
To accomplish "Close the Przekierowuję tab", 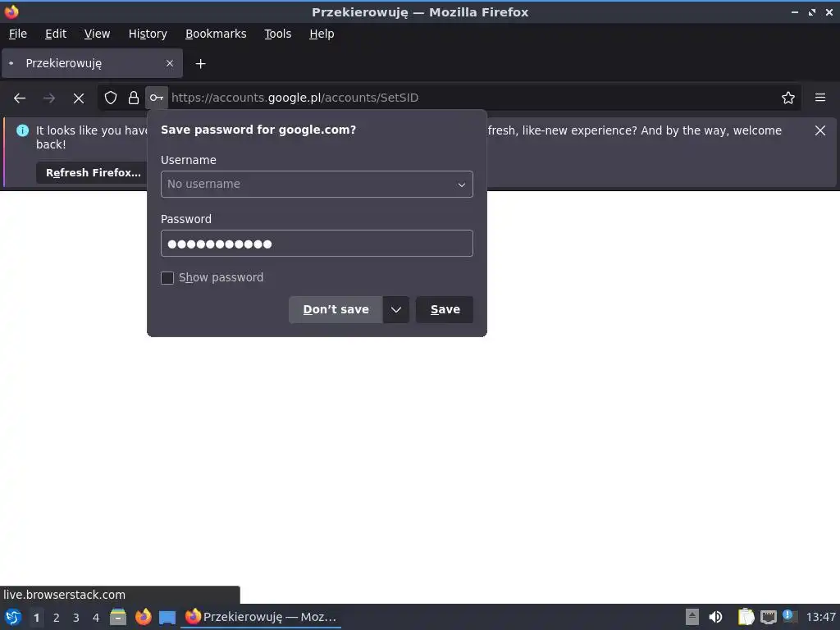I will (170, 63).
